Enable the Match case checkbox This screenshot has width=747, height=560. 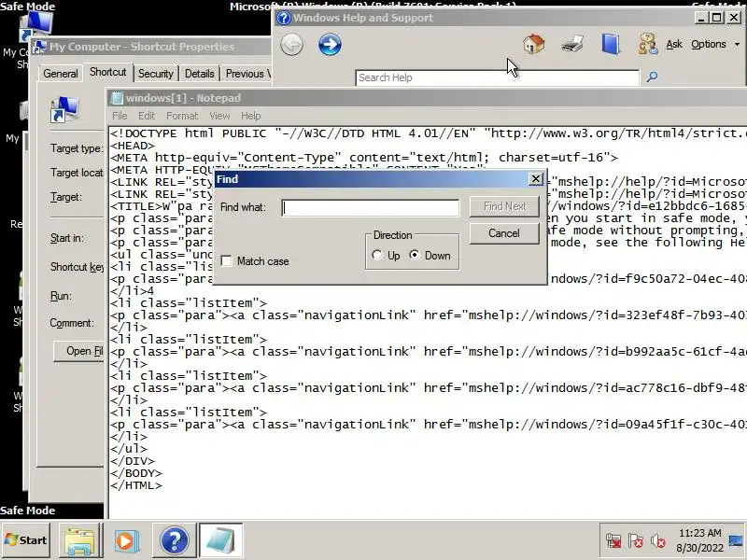pos(227,261)
